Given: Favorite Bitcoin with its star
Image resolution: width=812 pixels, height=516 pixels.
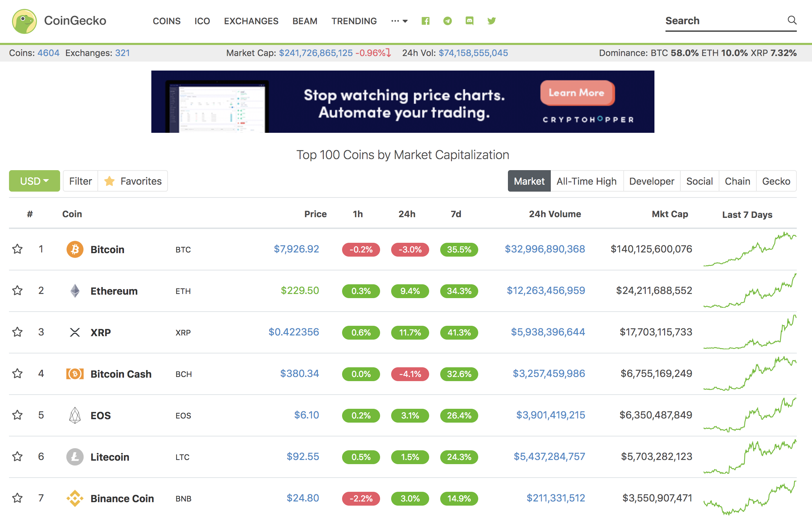Looking at the screenshot, I should point(17,249).
